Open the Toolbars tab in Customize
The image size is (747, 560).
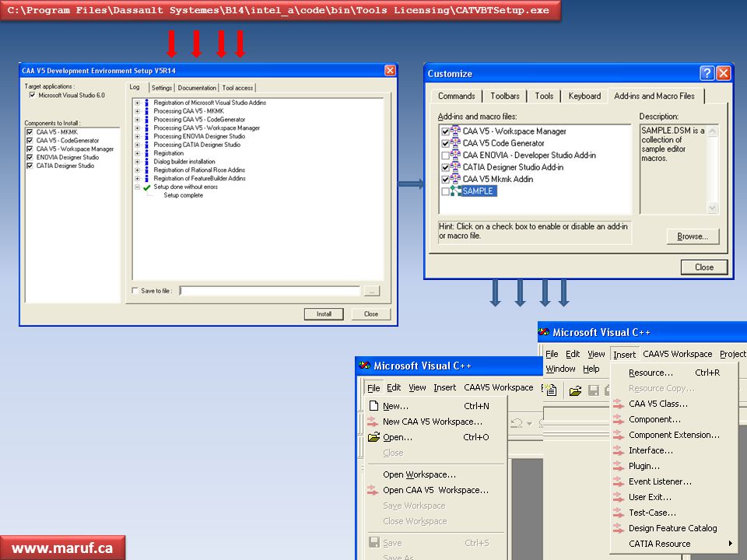[x=505, y=96]
